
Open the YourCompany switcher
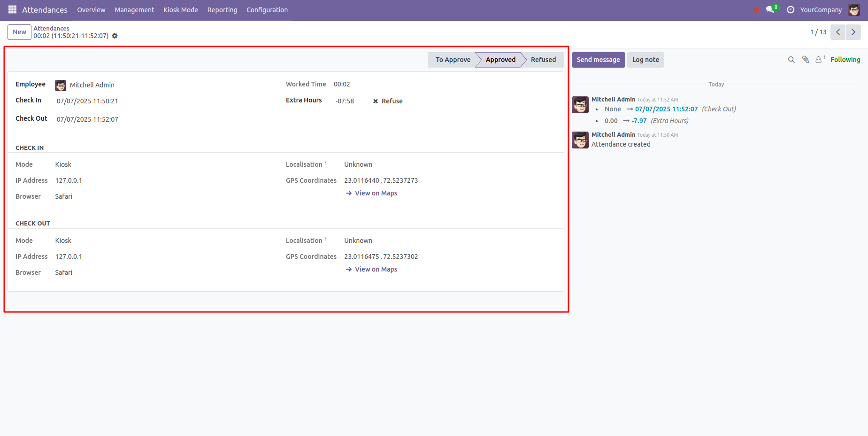pos(821,10)
